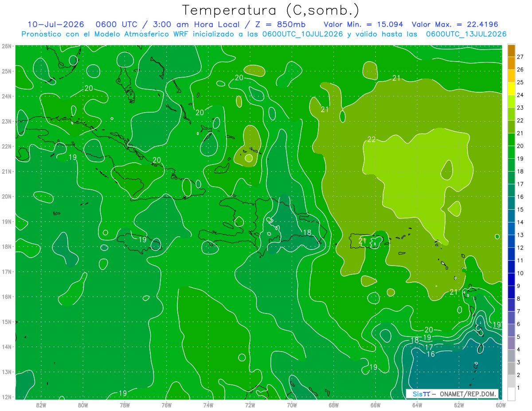Click the purple legend swatch between 4 and 5
Image resolution: width=532 pixels, height=411 pixels.
(x=511, y=343)
